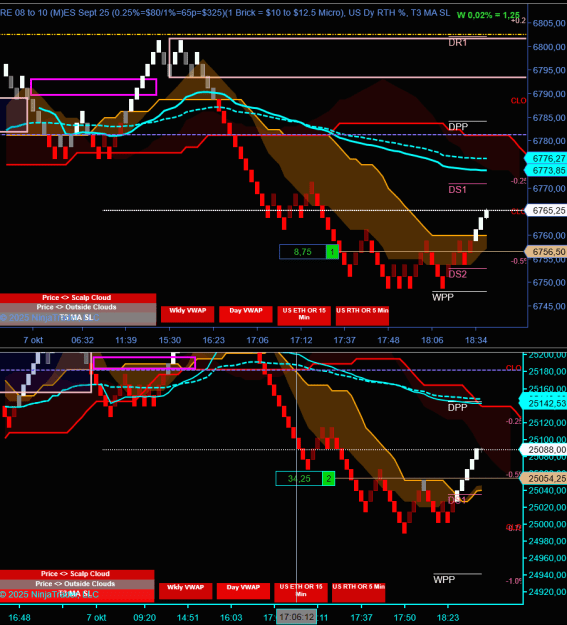Click the cyan 6776,27 moving average price tag

(x=547, y=158)
